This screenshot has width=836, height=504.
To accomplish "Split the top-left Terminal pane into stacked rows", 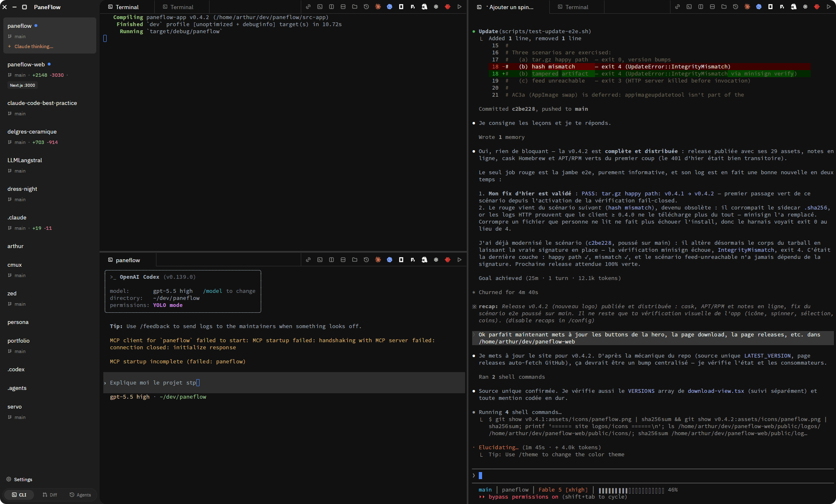I will [343, 7].
